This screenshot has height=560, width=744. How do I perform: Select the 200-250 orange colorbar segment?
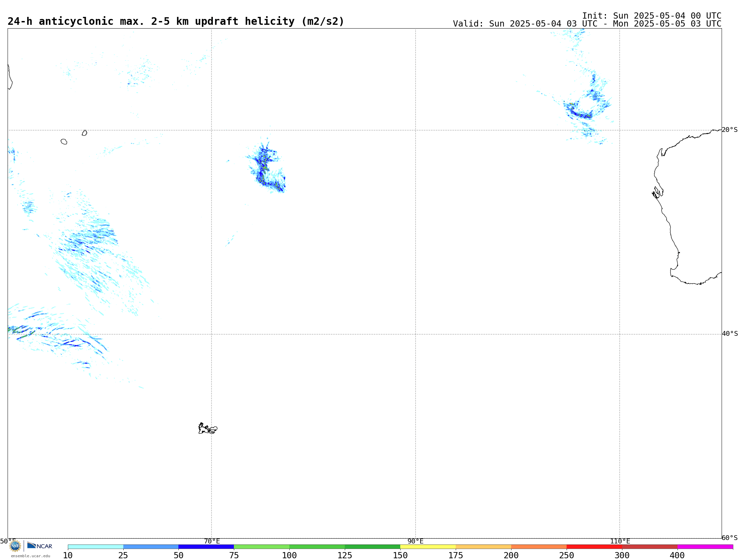(x=539, y=547)
